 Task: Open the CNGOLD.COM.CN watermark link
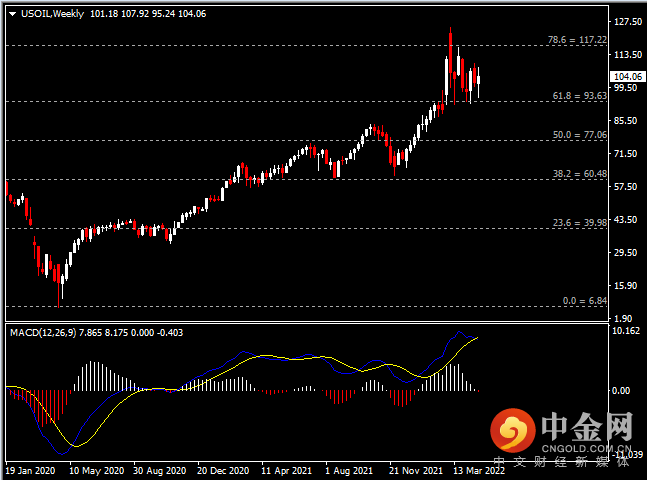[x=586, y=448]
